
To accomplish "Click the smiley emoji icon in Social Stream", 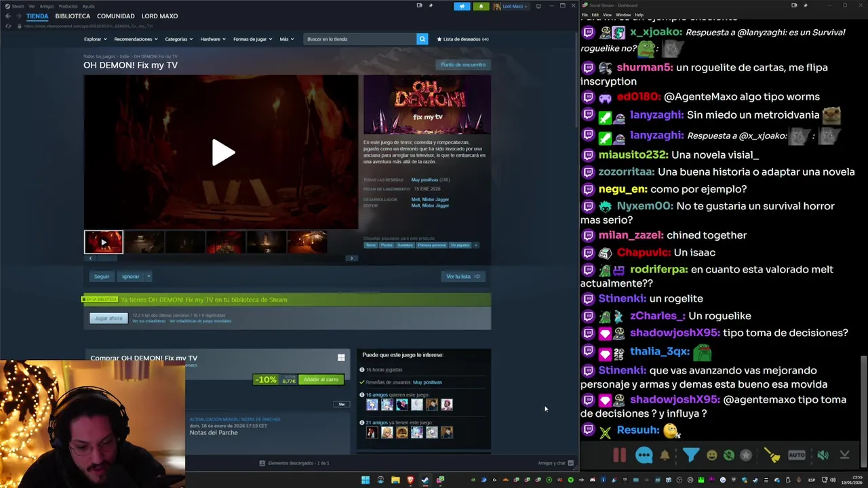I will [x=711, y=455].
